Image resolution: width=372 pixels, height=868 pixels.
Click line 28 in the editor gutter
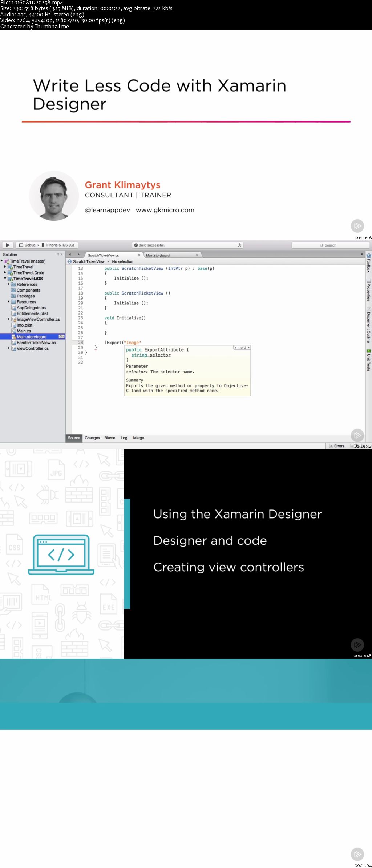pos(81,343)
